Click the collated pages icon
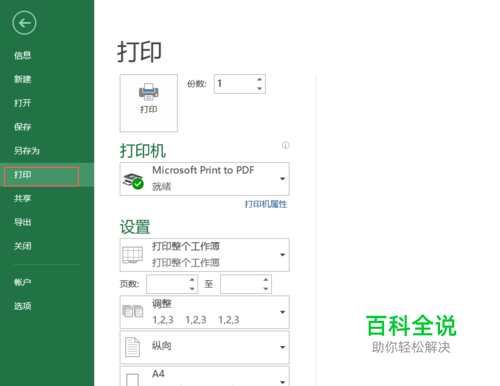The image size is (500, 386). point(133,311)
